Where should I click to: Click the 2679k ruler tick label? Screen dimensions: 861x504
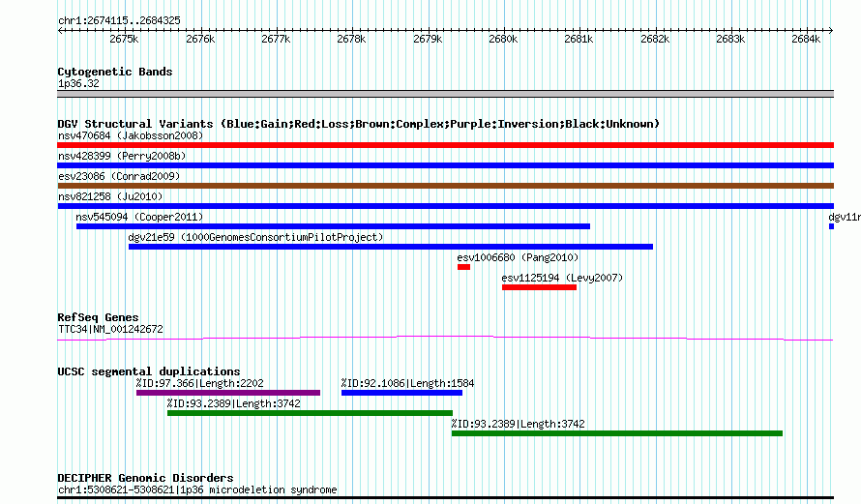click(x=428, y=39)
